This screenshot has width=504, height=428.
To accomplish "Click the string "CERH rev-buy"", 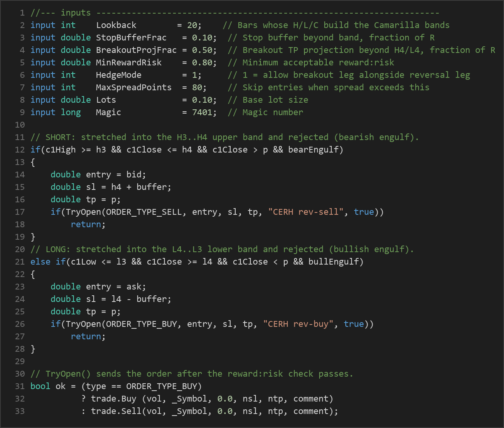I will [x=298, y=324].
